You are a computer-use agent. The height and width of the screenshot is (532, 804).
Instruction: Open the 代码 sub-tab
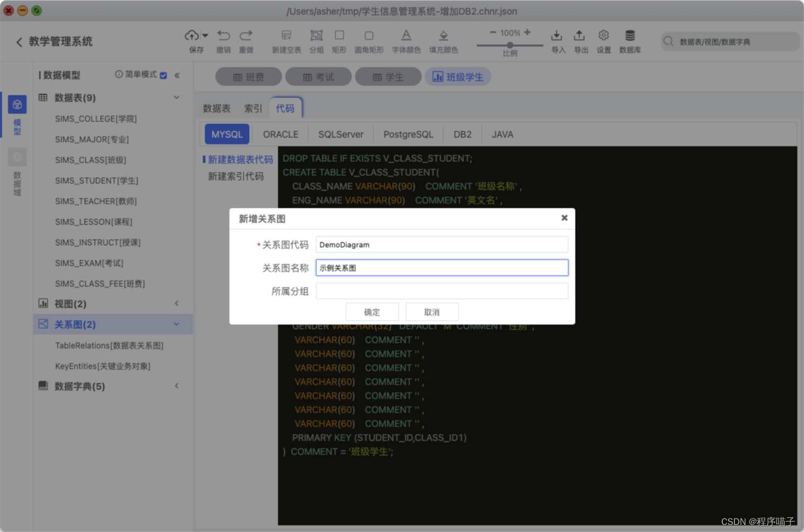(285, 108)
